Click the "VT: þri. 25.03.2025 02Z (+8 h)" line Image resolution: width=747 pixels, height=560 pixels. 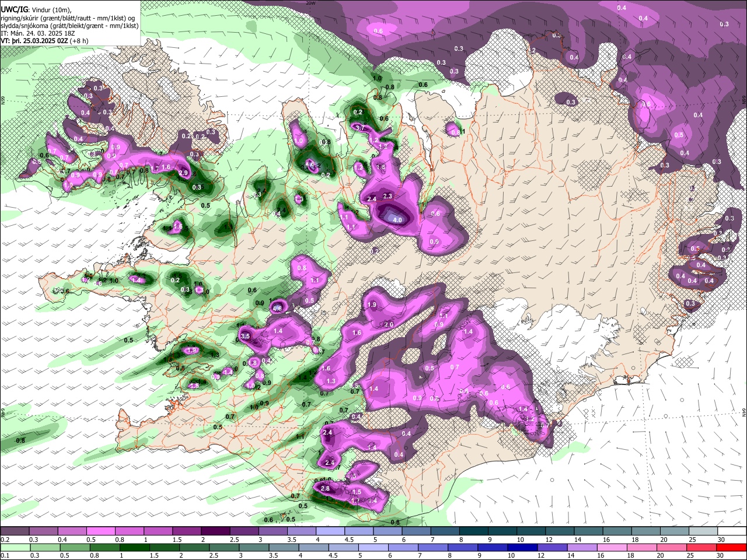[45, 41]
